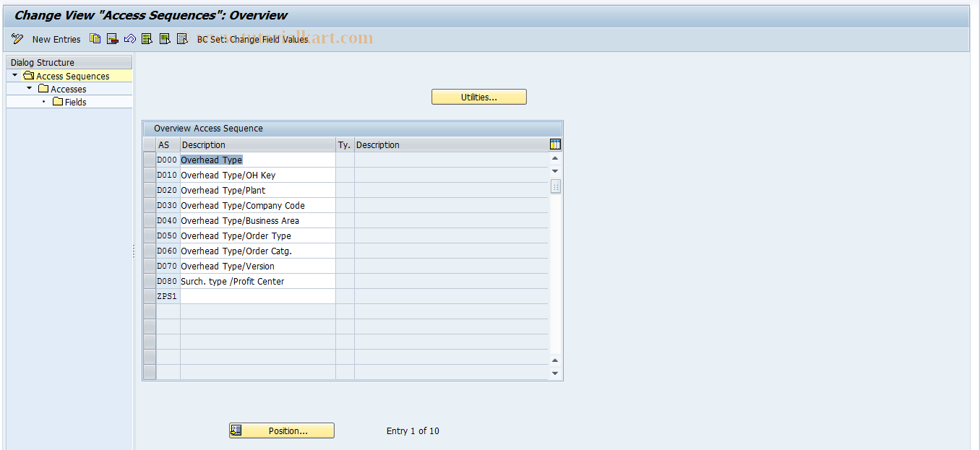
Task: Click the Surch. type /Profit Center description
Action: [x=258, y=281]
